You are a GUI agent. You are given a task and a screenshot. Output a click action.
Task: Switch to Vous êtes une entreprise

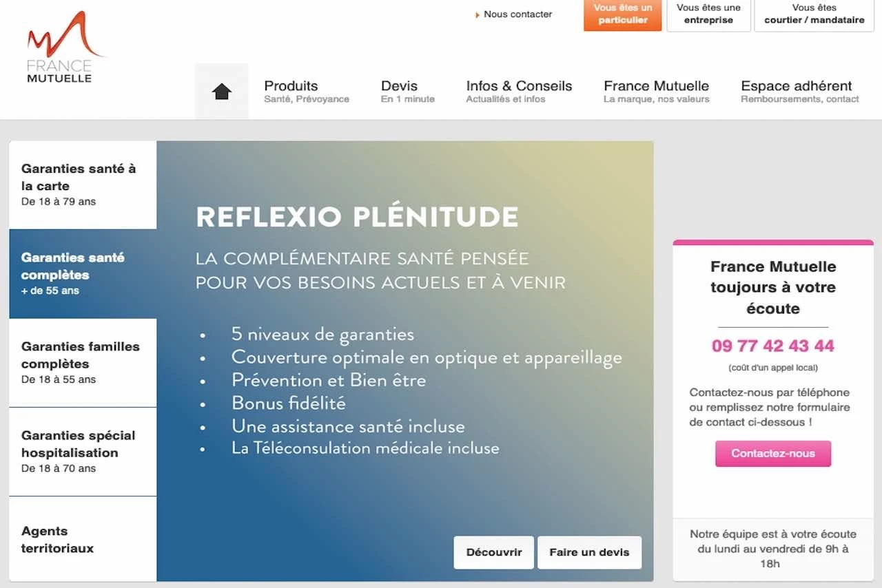pyautogui.click(x=708, y=14)
